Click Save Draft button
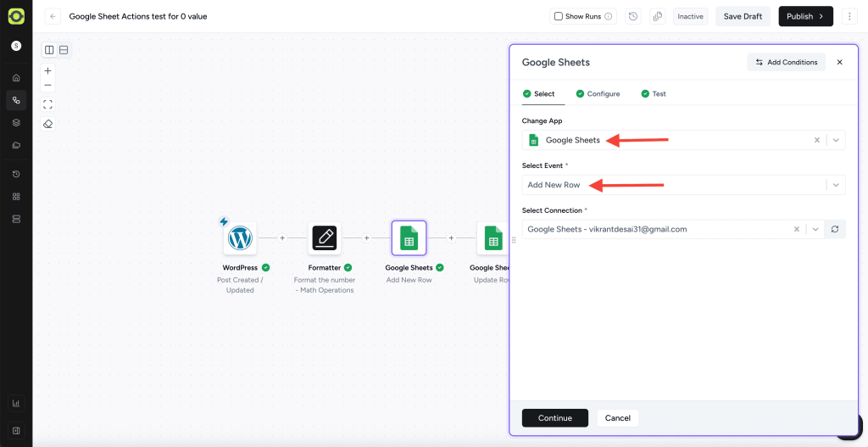 pyautogui.click(x=742, y=16)
